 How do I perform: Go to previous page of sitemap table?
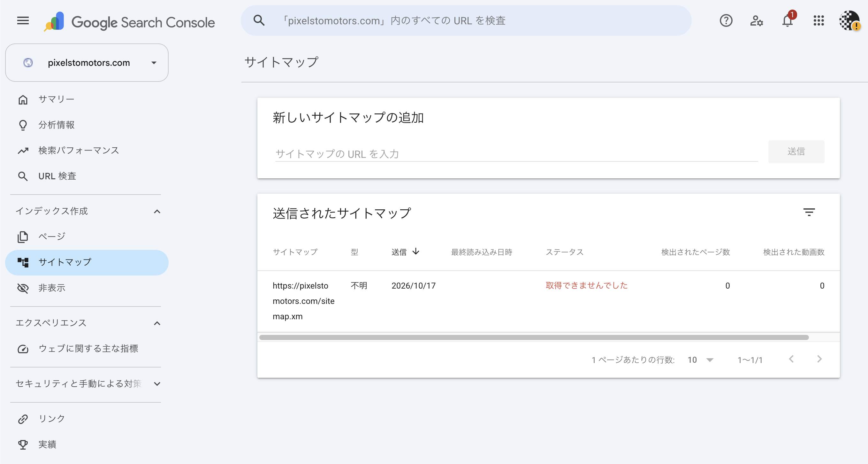point(791,359)
